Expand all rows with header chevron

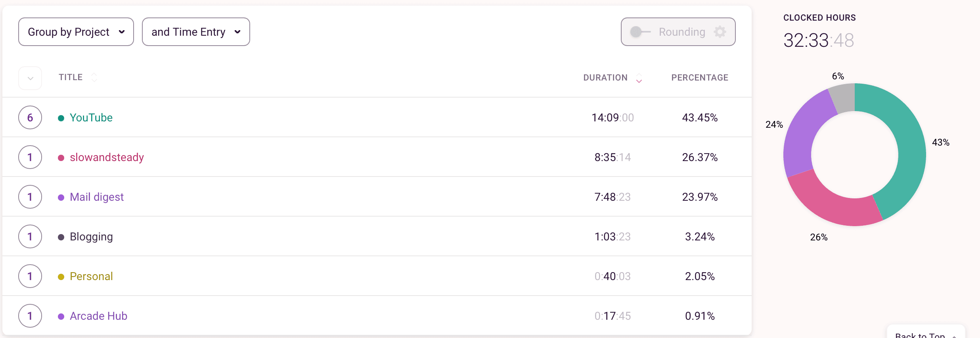tap(30, 78)
